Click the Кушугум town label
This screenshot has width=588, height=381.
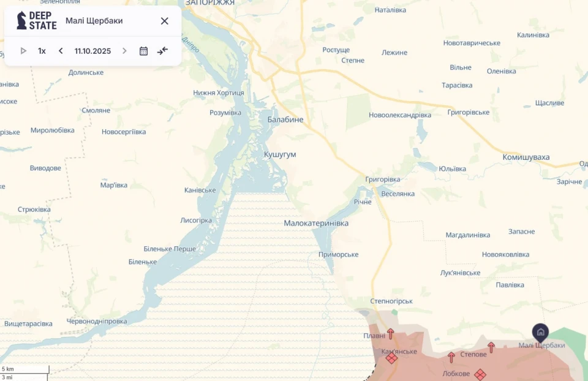pos(280,154)
